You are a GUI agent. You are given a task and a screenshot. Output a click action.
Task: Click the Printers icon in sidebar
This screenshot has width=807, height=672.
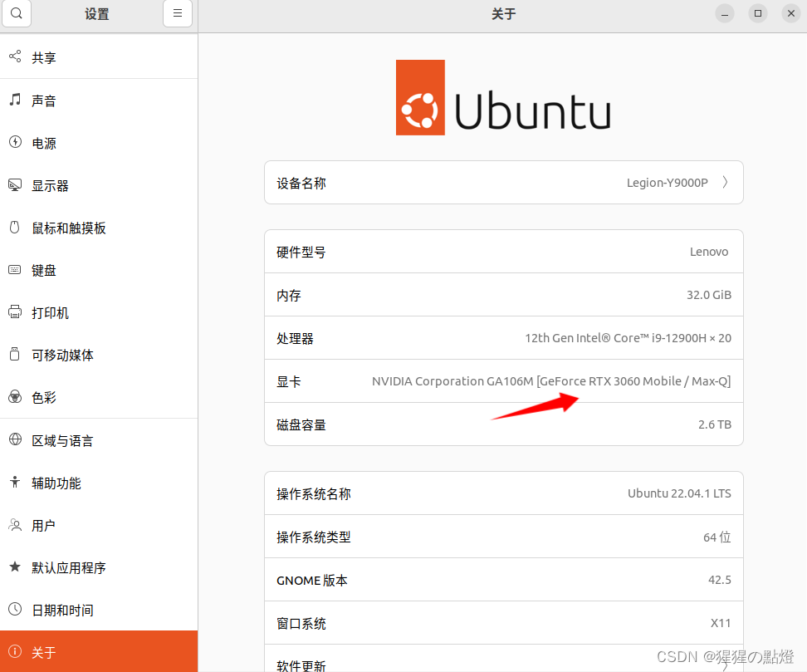(15, 311)
